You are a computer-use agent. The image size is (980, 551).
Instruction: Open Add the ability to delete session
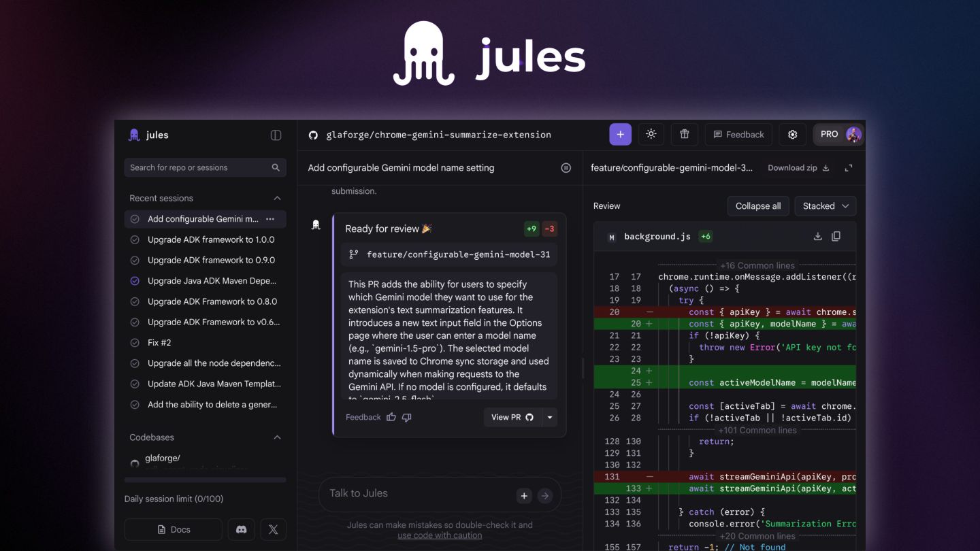[x=205, y=404]
